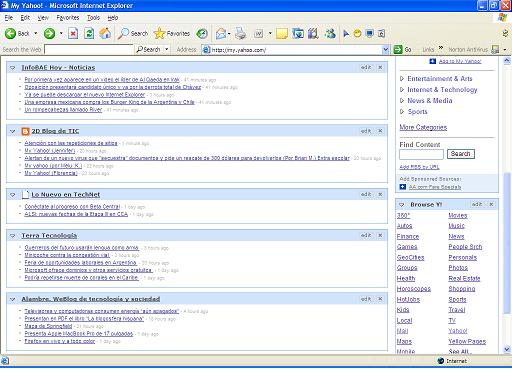Collapse the Lo Nuevo en TechNet module
This screenshot has width=512, height=369.
tap(13, 195)
